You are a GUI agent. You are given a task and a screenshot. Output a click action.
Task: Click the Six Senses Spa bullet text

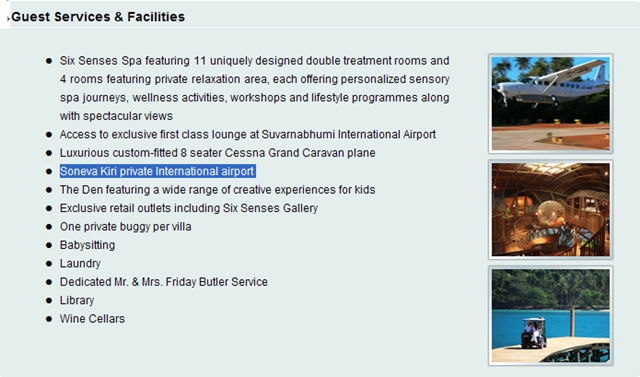coord(255,88)
